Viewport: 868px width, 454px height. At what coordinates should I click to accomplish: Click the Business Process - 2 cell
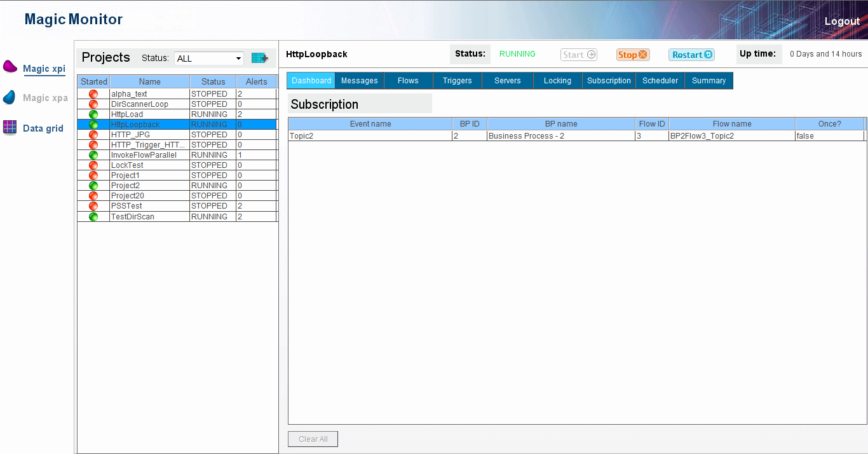pyautogui.click(x=561, y=136)
